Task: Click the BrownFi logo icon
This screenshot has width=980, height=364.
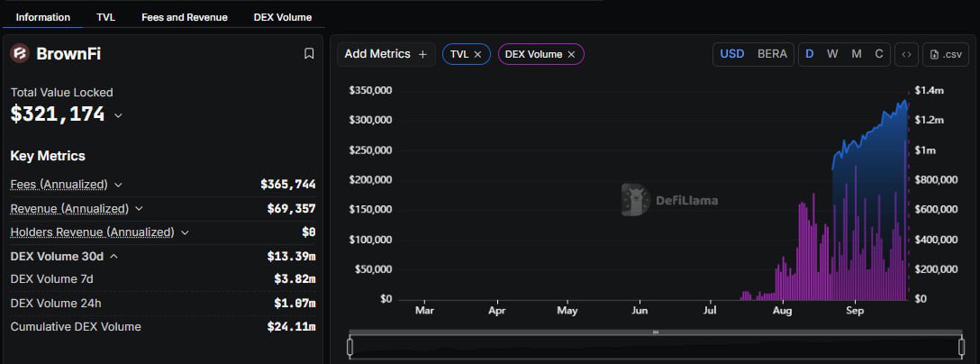Action: pyautogui.click(x=20, y=54)
